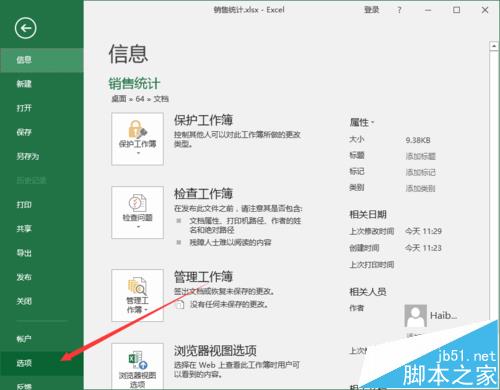Open the help question mark icon
The width and height of the screenshot is (500, 390).
pos(399,10)
